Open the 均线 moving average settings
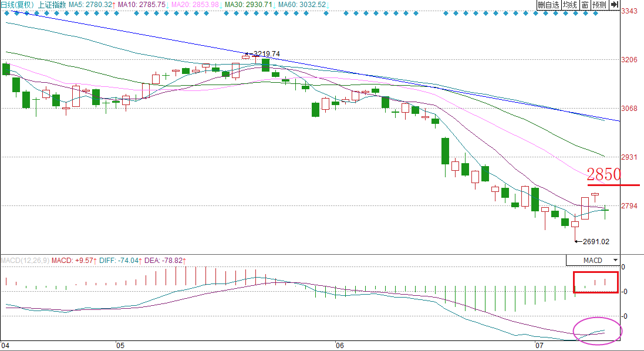644x351 pixels. pos(569,5)
